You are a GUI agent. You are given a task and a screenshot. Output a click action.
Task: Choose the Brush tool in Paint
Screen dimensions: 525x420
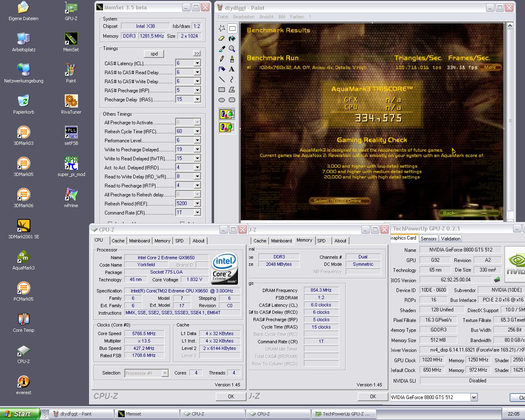232,59
